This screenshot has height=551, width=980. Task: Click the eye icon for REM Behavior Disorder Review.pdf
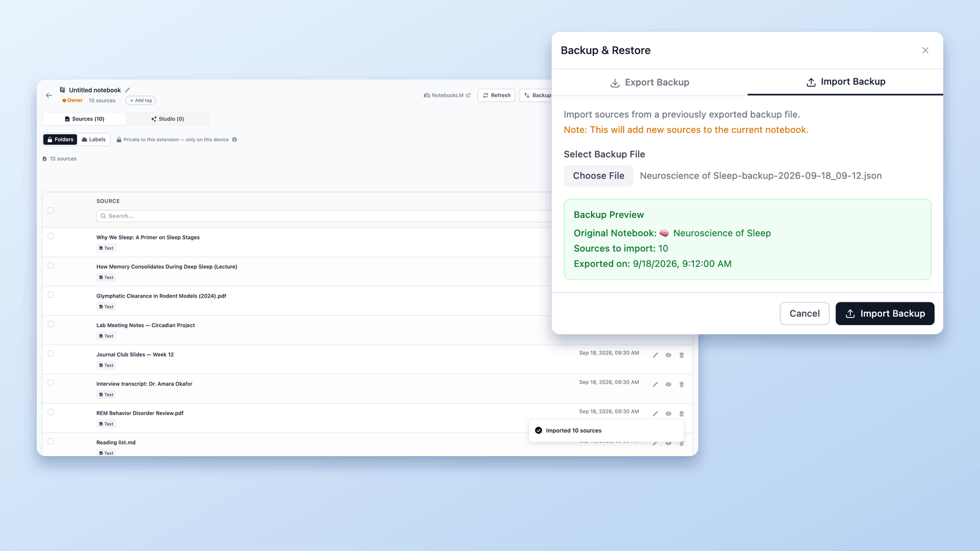pos(668,414)
